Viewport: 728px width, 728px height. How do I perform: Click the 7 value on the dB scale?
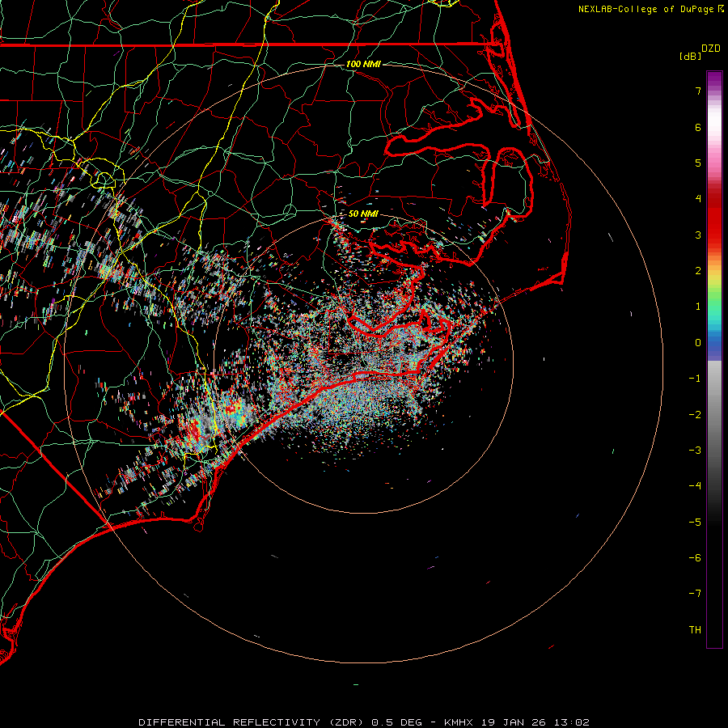[697, 91]
